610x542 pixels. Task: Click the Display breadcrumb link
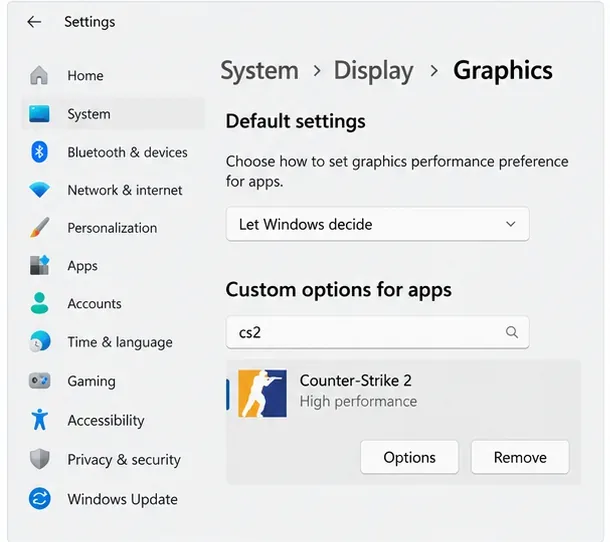point(373,71)
